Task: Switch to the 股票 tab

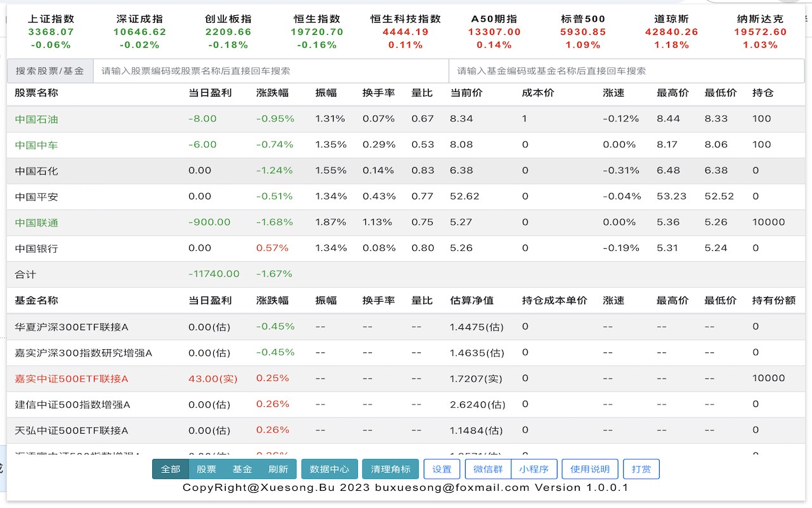Action: pos(207,469)
